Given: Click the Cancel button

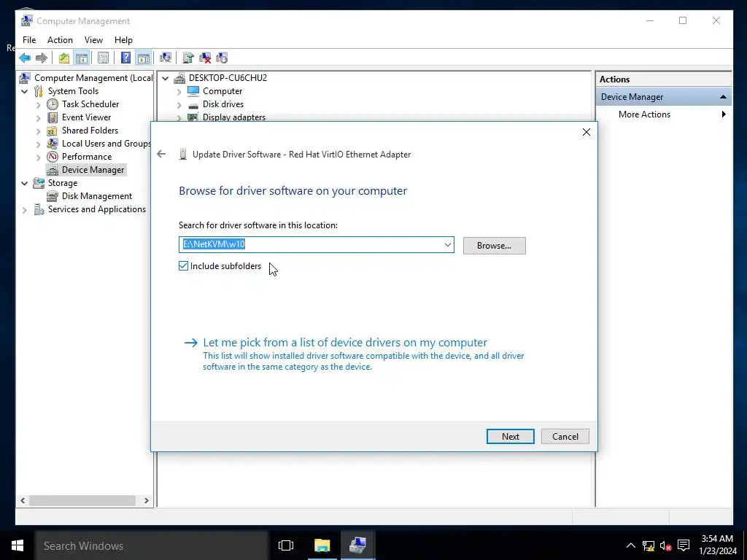Looking at the screenshot, I should point(565,436).
